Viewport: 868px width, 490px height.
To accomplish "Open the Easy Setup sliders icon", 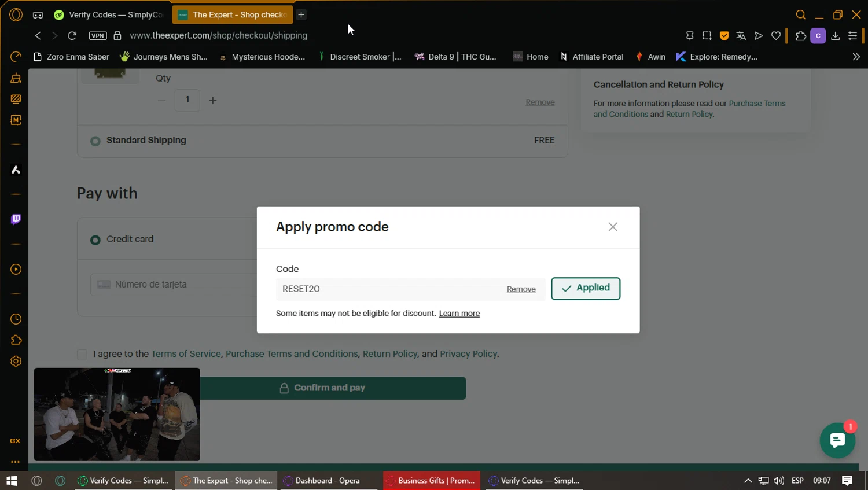I will (852, 36).
